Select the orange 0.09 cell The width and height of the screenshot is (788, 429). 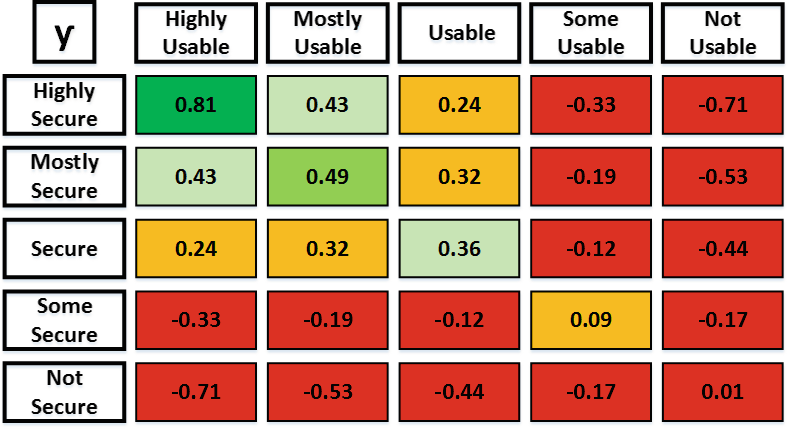click(591, 321)
